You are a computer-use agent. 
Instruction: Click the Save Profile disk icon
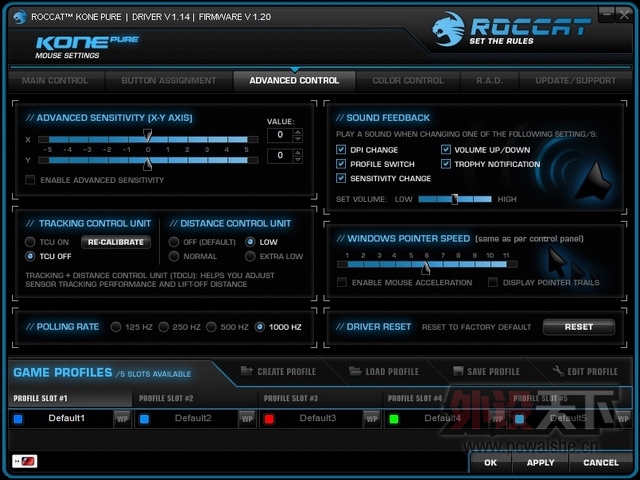tap(458, 371)
